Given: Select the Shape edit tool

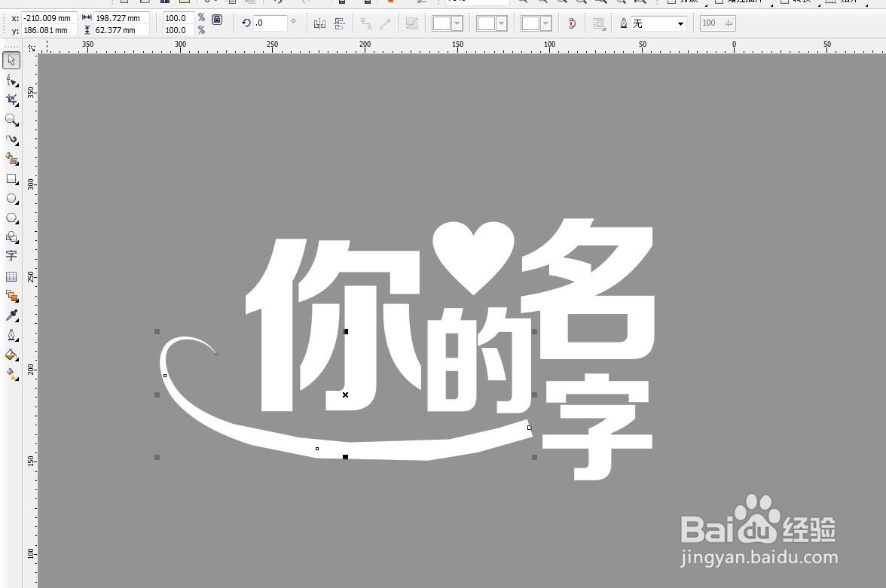Looking at the screenshot, I should pyautogui.click(x=11, y=81).
